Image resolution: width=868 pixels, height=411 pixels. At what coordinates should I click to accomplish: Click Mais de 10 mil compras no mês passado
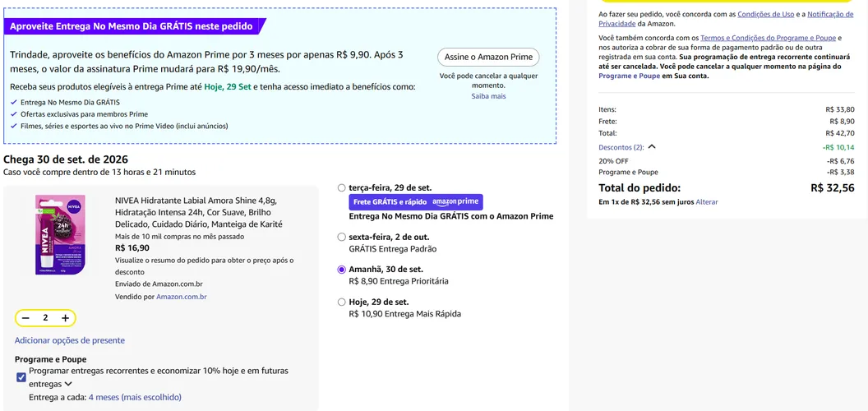pos(179,237)
